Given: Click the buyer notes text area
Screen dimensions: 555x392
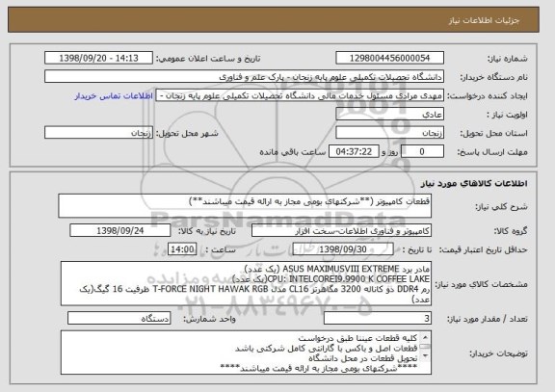Looking at the screenshot, I should (x=246, y=353).
